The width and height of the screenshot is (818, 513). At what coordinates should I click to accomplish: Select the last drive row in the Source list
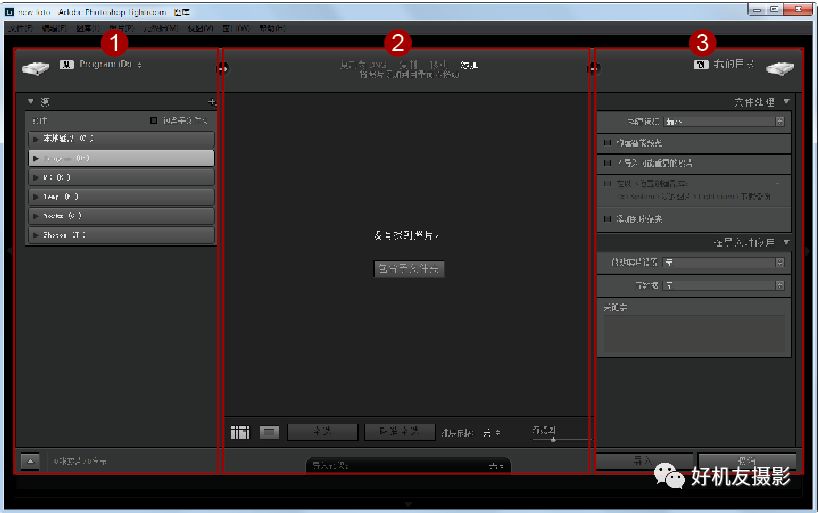click(121, 235)
